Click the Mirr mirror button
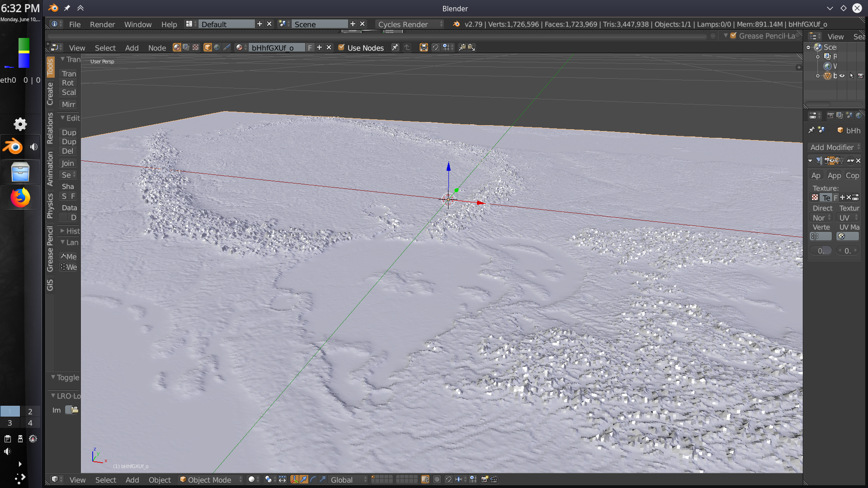Viewport: 868px width, 488px height. [68, 104]
